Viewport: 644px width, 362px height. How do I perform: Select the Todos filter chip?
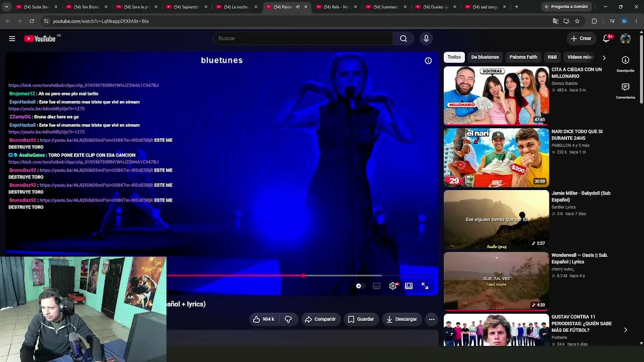click(454, 57)
